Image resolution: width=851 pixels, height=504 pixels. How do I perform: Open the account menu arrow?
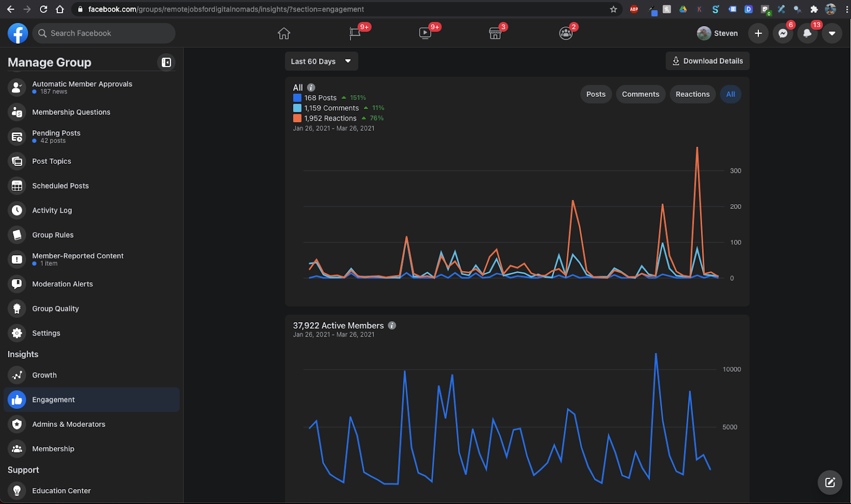click(832, 33)
